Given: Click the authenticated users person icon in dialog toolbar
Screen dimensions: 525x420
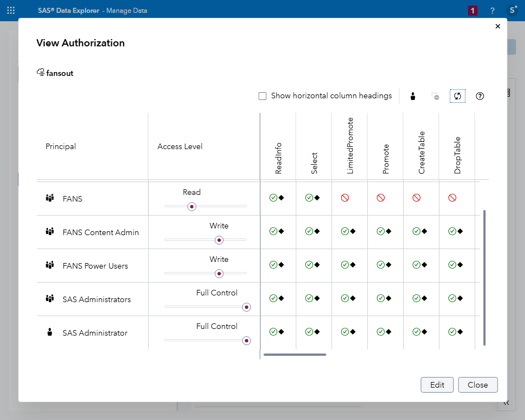Looking at the screenshot, I should pyautogui.click(x=413, y=96).
